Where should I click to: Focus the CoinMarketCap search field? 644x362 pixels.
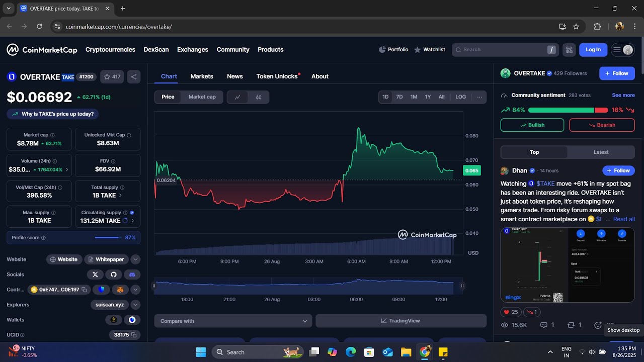click(x=505, y=50)
